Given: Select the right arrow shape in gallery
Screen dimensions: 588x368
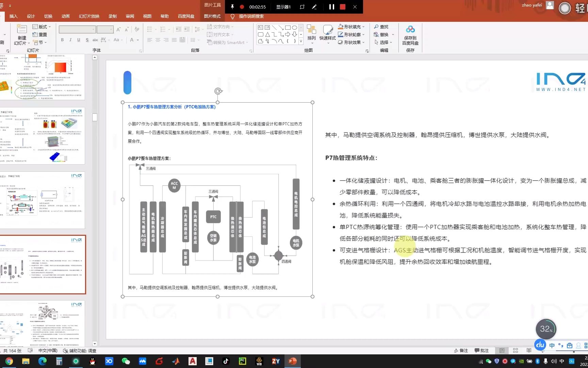Looking at the screenshot, I should [288, 34].
